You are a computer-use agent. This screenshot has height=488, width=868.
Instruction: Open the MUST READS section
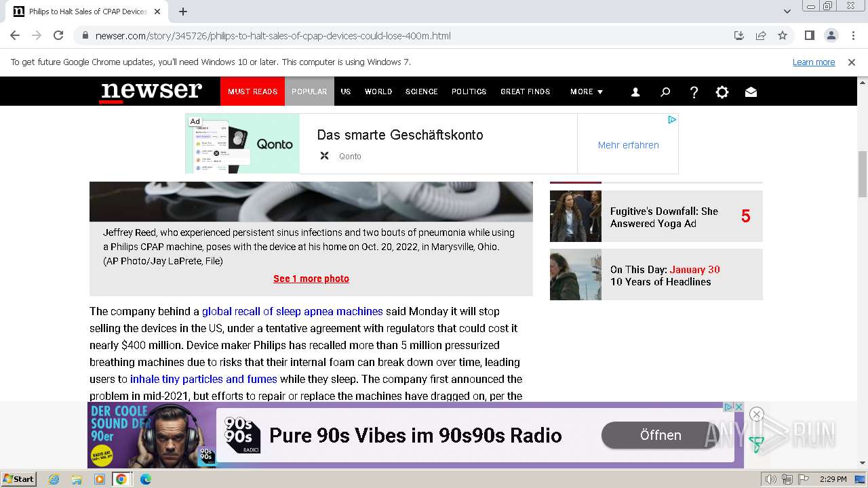(x=252, y=91)
